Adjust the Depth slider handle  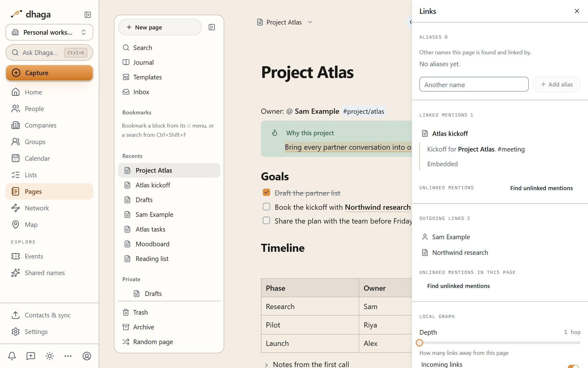420,343
